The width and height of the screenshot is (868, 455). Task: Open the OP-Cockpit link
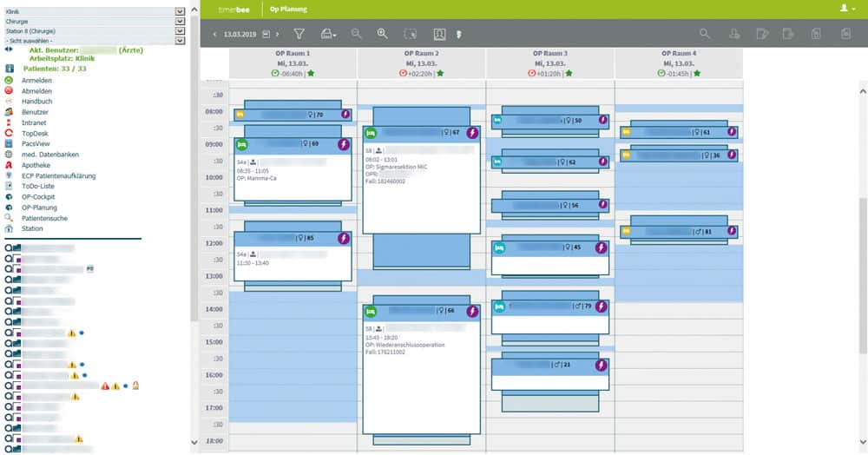point(38,197)
